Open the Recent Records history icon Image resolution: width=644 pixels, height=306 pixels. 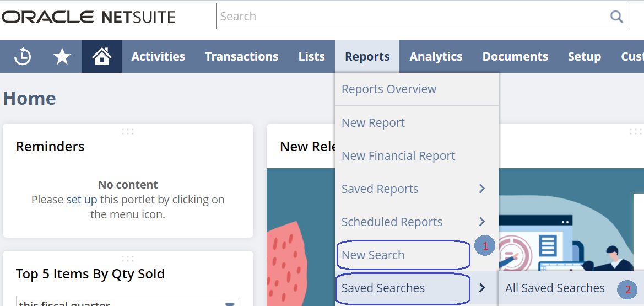coord(23,56)
